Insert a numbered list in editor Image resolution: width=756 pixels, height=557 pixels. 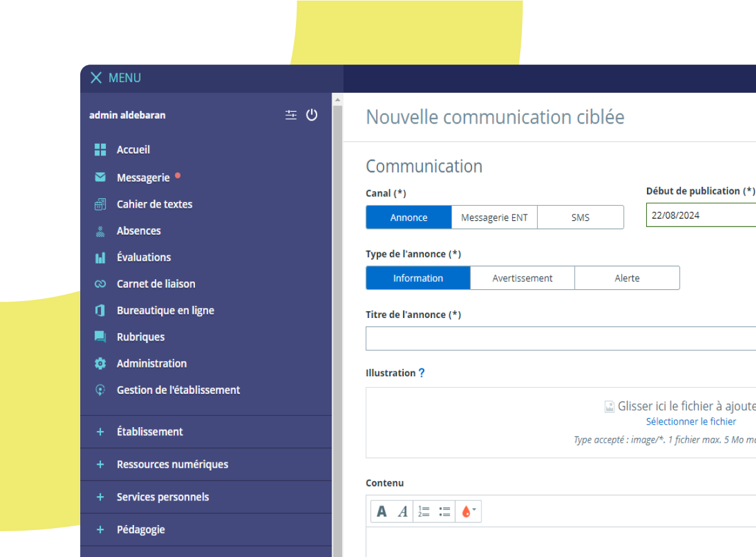point(424,511)
